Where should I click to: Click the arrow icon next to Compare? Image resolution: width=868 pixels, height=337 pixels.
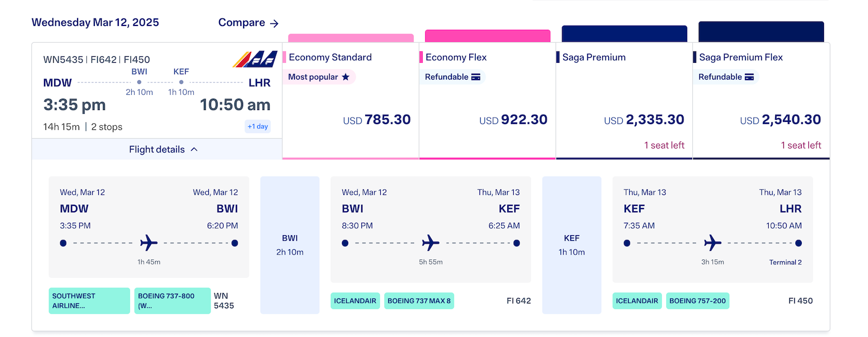pos(275,23)
